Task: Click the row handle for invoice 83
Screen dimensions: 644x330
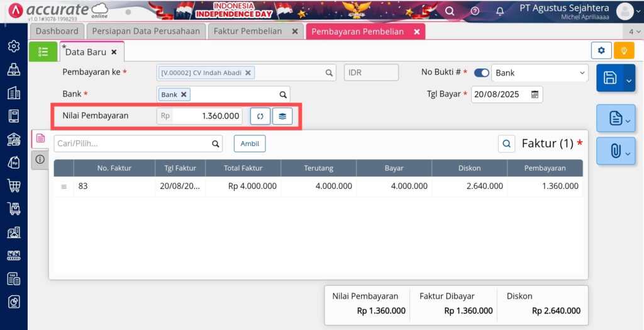Action: point(64,186)
